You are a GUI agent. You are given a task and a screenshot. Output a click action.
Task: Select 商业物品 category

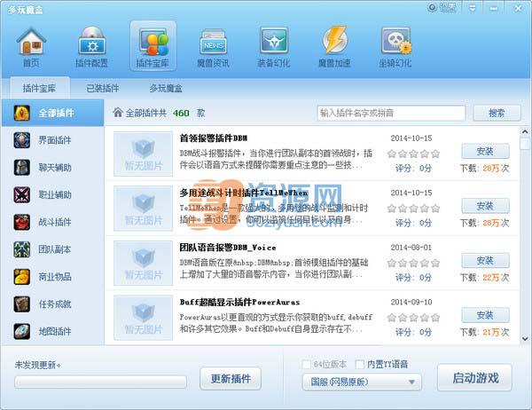(x=52, y=277)
